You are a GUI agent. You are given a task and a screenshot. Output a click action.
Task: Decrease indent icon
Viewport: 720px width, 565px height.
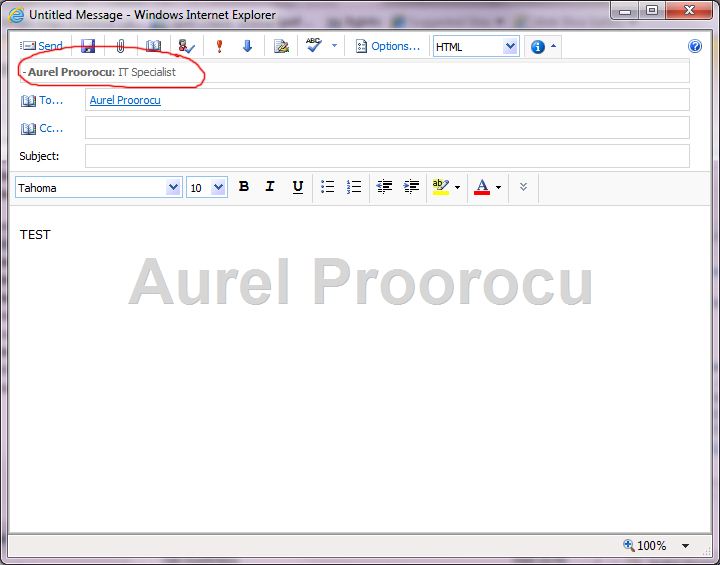[x=384, y=186]
